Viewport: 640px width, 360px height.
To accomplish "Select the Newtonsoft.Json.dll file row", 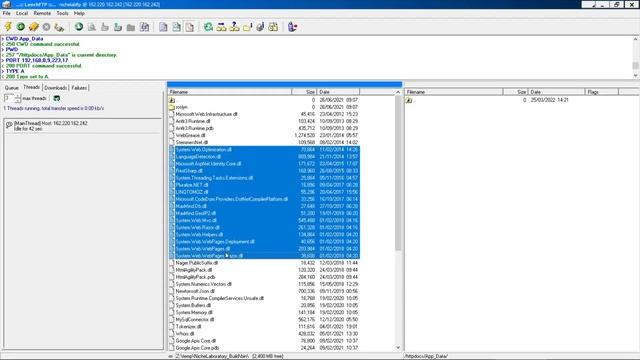I will [x=264, y=291].
